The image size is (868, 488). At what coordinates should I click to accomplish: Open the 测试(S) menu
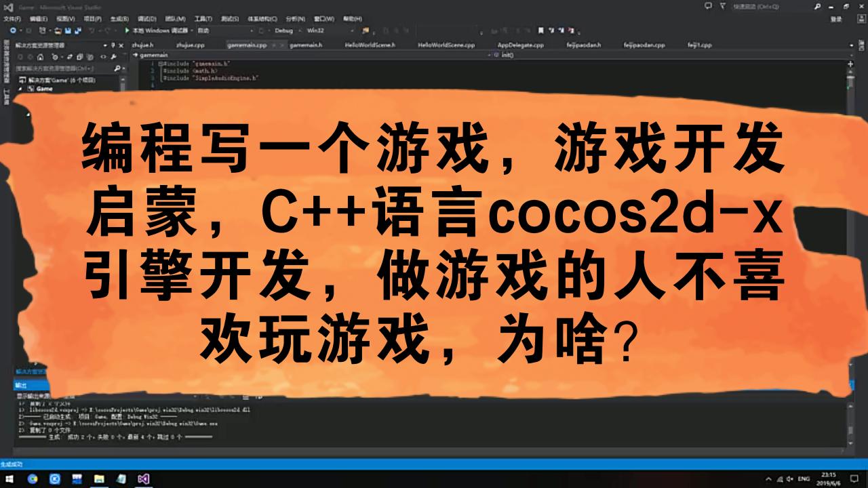click(x=230, y=19)
